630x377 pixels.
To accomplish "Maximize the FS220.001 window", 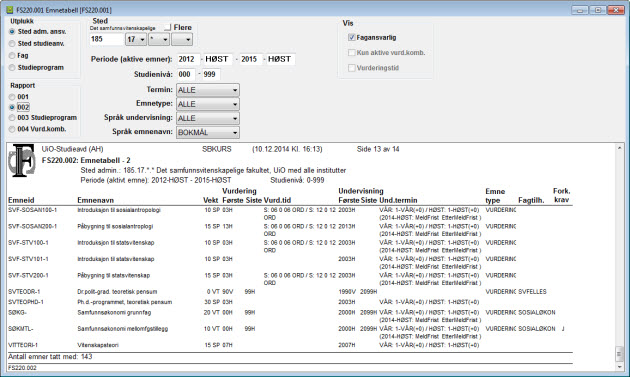I will point(598,10).
